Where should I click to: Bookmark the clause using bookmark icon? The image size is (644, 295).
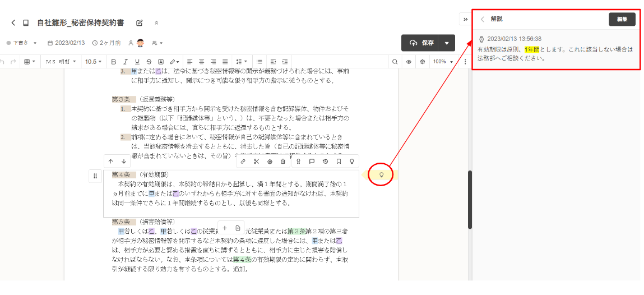[x=339, y=162]
